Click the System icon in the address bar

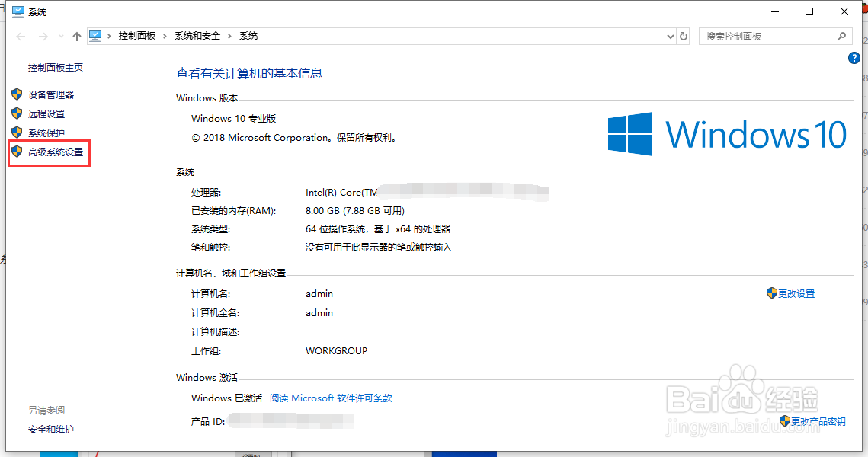click(94, 34)
